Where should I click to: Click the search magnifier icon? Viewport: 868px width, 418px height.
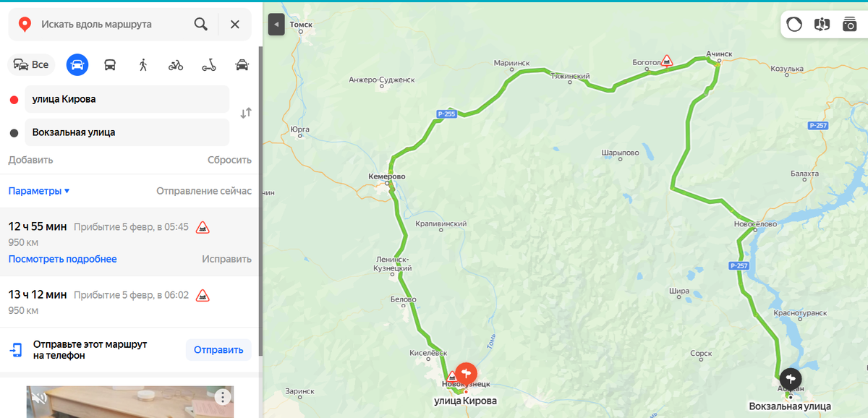tap(201, 24)
